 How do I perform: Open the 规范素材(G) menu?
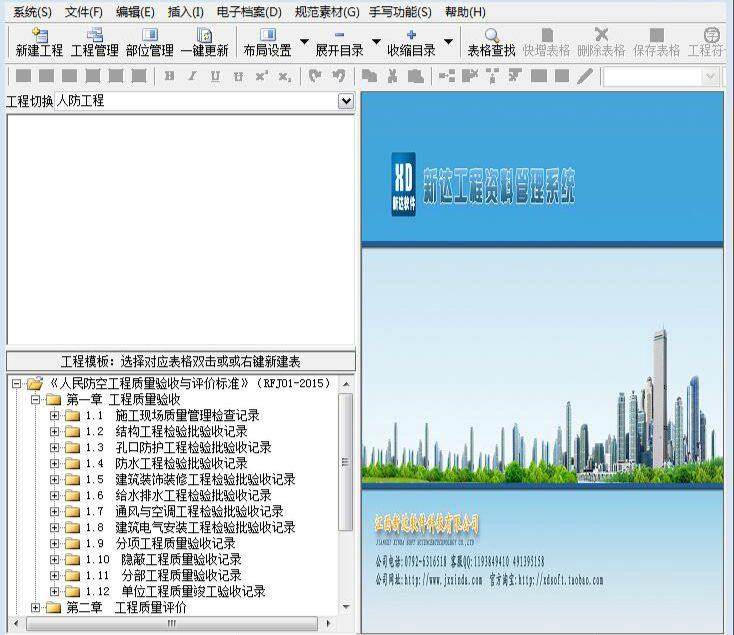pos(327,12)
